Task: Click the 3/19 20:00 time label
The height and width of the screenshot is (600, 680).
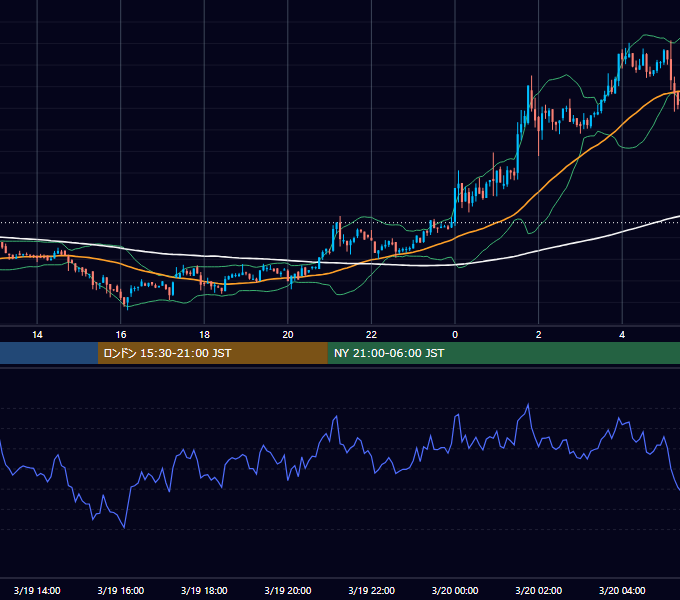Action: coord(288,590)
